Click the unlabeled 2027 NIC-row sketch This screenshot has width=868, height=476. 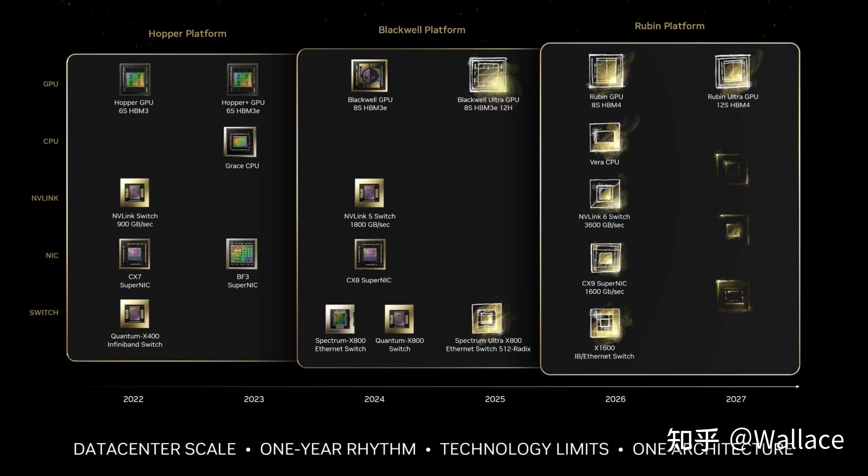click(734, 296)
